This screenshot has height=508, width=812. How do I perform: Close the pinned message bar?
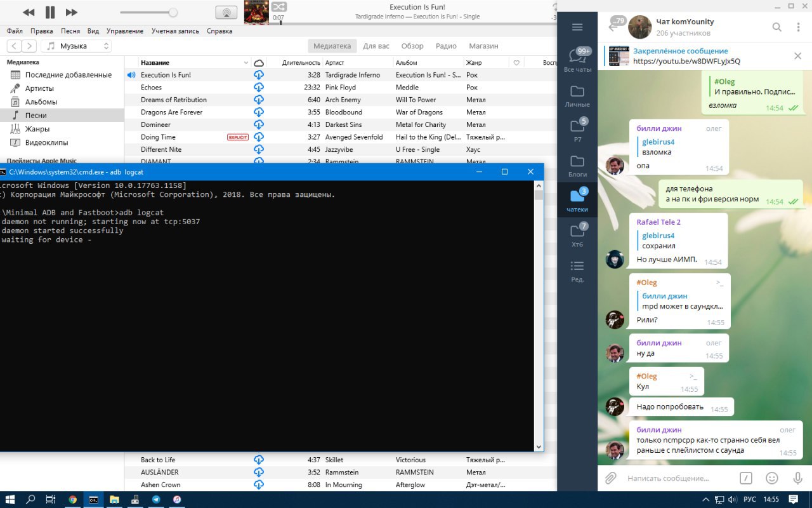point(798,56)
